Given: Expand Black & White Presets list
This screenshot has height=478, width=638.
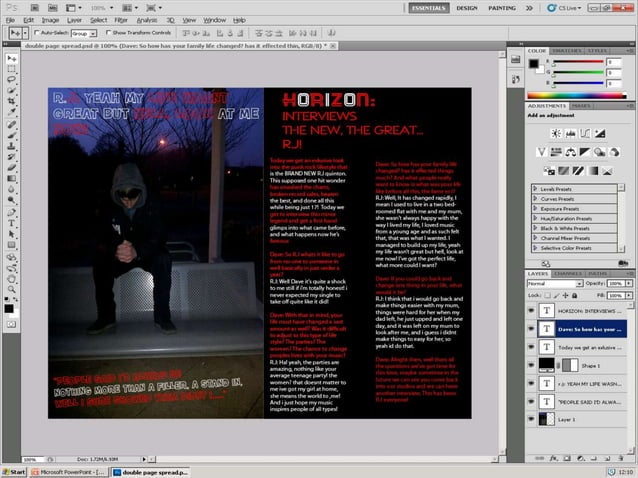Looking at the screenshot, I should click(x=535, y=228).
